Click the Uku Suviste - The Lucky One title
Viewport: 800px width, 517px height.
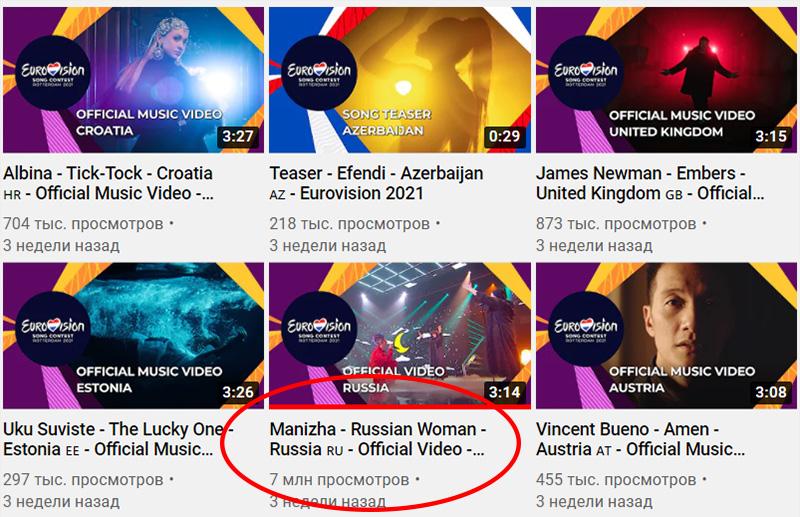pos(118,439)
